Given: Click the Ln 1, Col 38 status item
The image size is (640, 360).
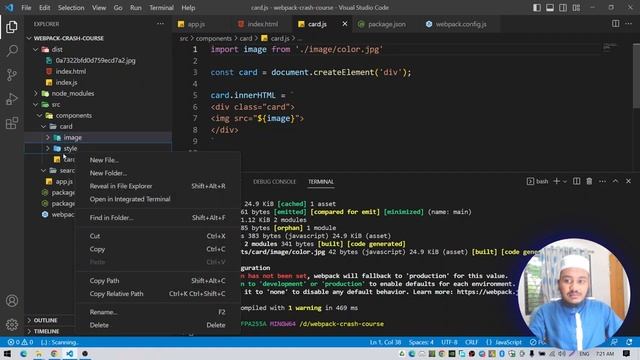Looking at the screenshot, I should pyautogui.click(x=385, y=342).
